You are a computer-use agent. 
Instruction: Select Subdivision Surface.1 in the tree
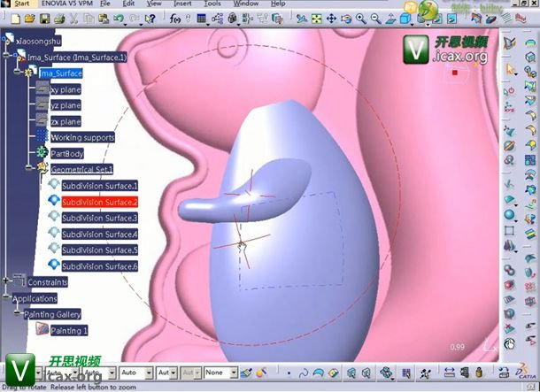(x=100, y=186)
